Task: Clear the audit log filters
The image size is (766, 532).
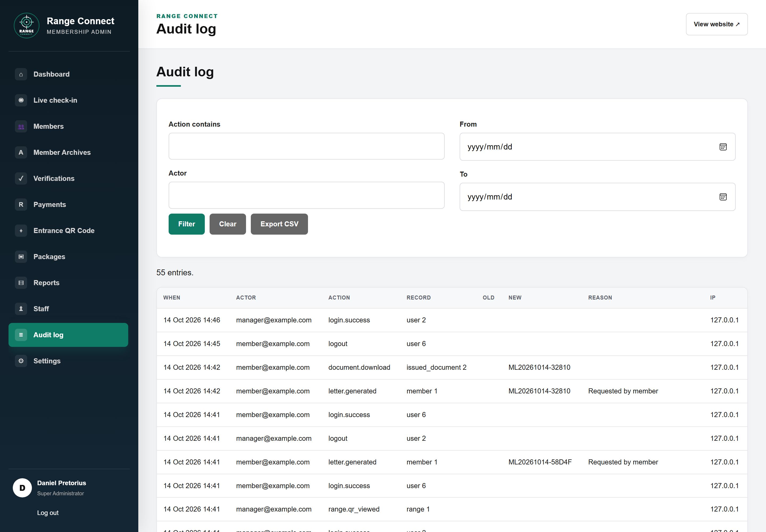Action: tap(228, 224)
